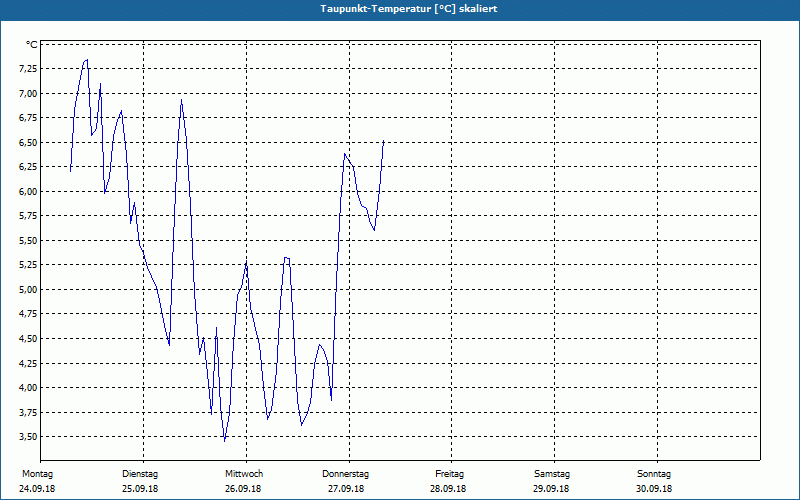Click the 4,75 y-axis value
This screenshot has width=800, height=500.
tap(28, 314)
